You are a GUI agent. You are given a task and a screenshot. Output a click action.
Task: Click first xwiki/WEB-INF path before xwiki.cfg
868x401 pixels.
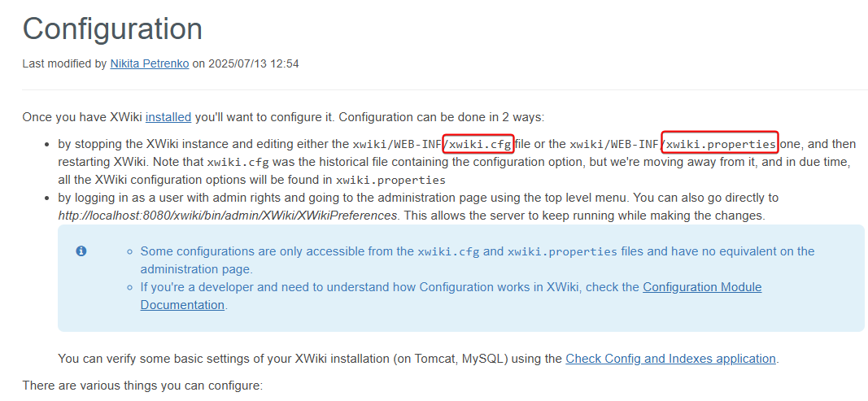click(x=396, y=145)
